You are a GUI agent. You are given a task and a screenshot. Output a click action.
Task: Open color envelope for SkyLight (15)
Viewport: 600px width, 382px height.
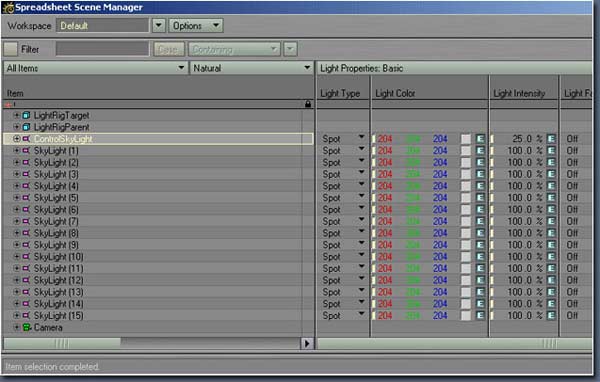[480, 315]
